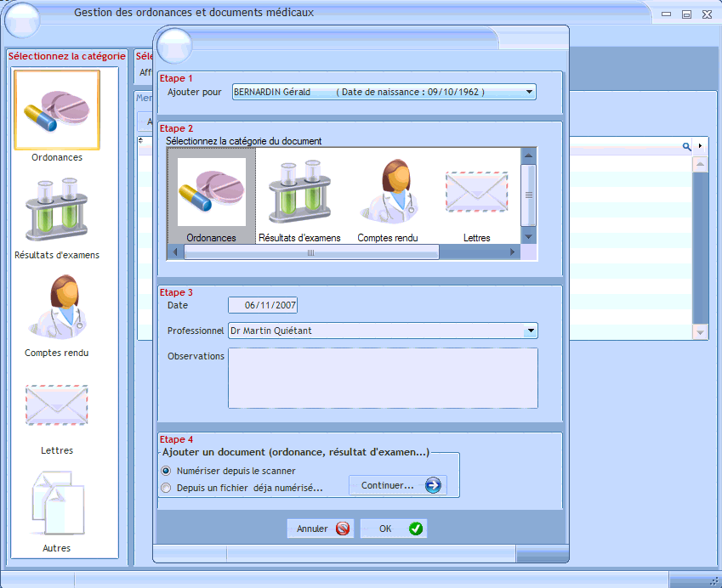Select Depuis un fichier déja numérisé option
The height and width of the screenshot is (588, 722).
[166, 488]
